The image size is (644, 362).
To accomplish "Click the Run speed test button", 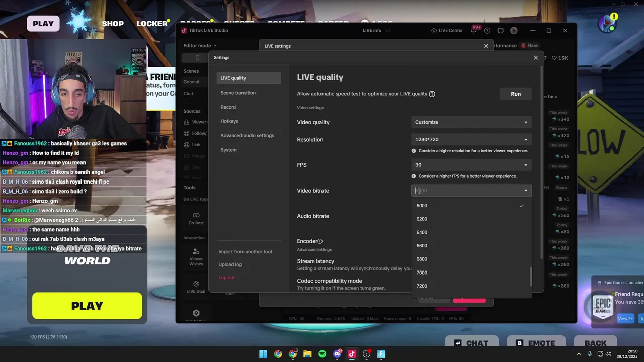I will pos(516,94).
